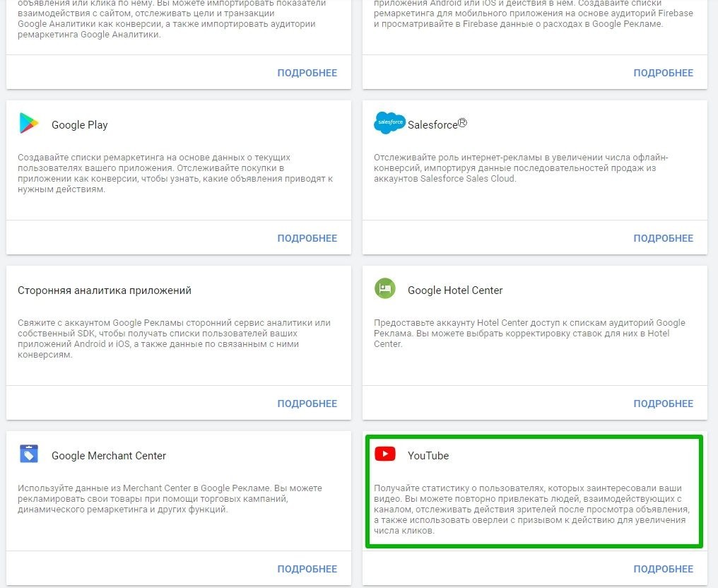The image size is (718, 588).
Task: Click the Google Merchant Center heading
Action: 109,456
